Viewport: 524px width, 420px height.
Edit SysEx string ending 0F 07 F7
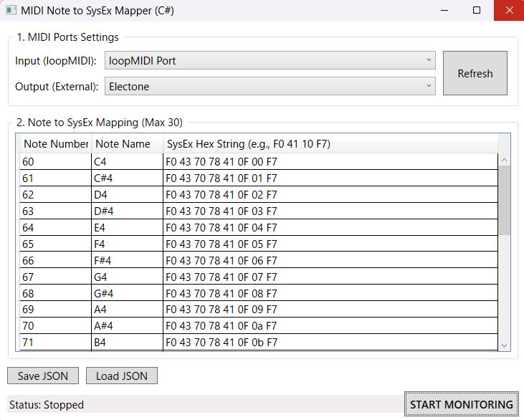pos(330,277)
